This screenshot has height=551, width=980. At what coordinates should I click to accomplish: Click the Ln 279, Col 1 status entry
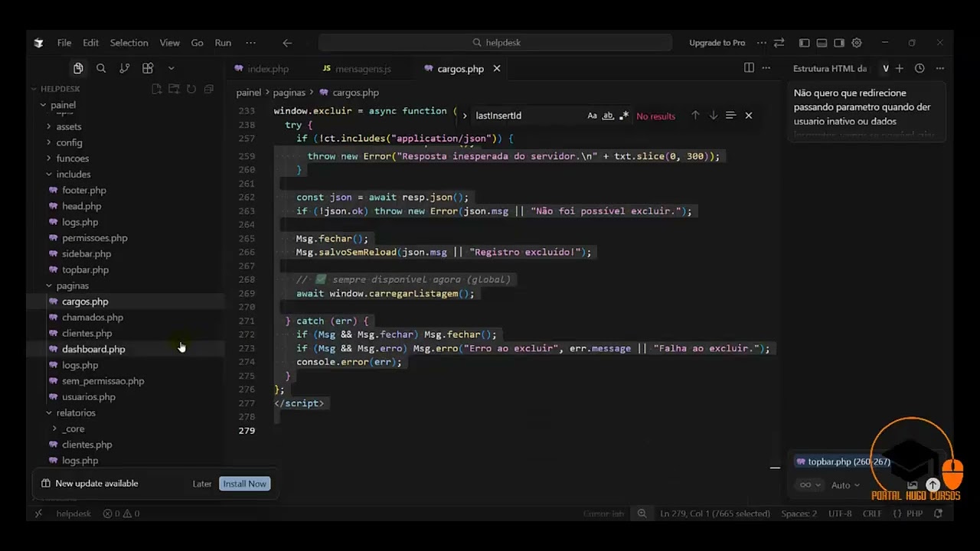tap(715, 514)
